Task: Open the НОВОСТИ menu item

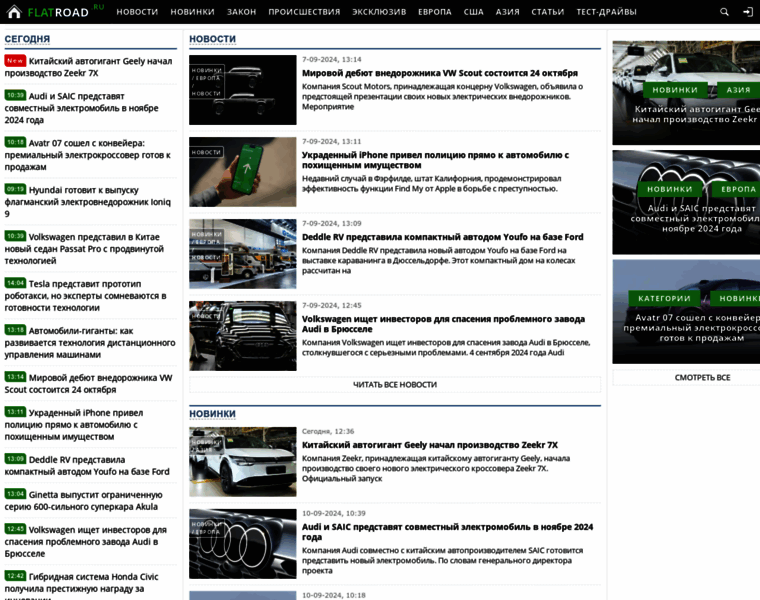Action: pyautogui.click(x=137, y=12)
